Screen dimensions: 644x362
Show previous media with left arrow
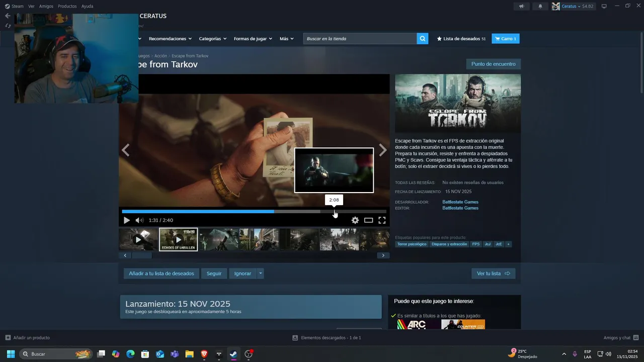tap(126, 150)
